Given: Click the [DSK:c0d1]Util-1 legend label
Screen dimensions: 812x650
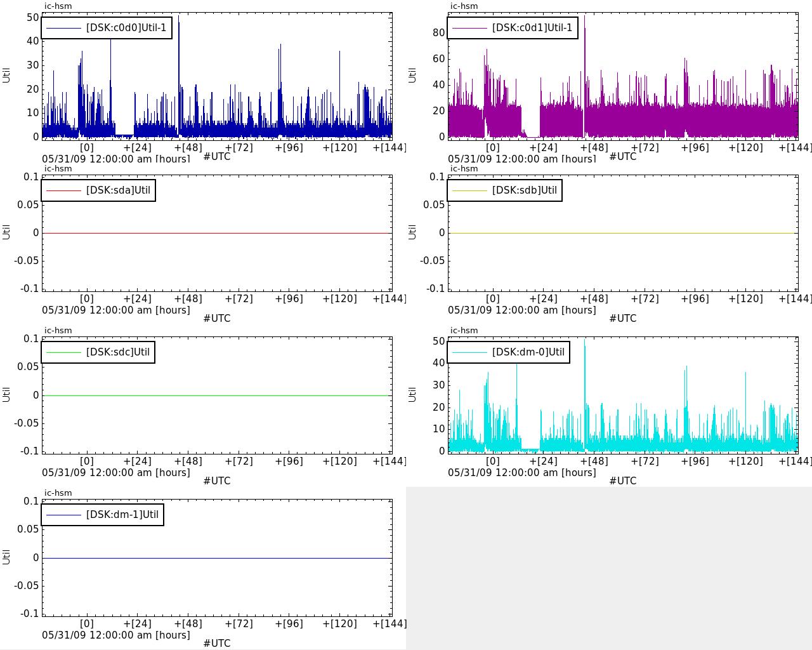Looking at the screenshot, I should pos(532,28).
